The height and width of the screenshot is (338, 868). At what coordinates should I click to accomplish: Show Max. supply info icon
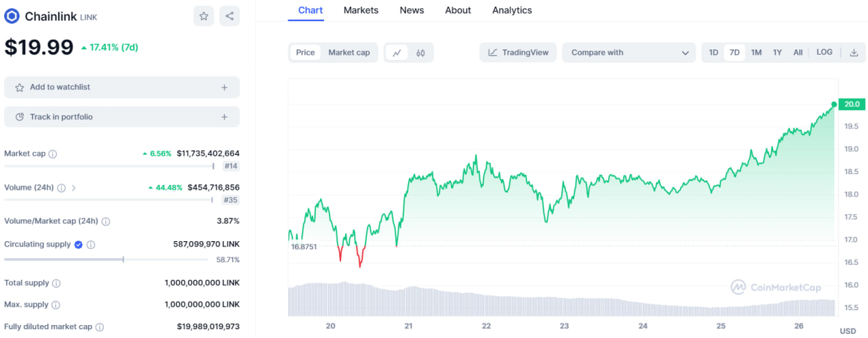56,305
